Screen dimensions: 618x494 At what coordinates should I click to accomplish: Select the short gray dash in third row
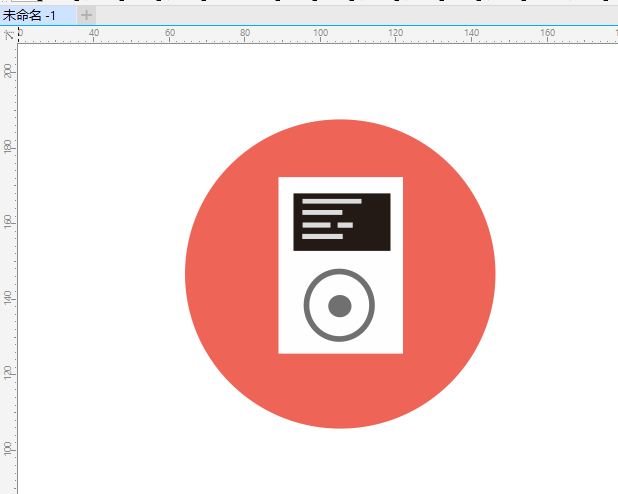pyautogui.click(x=345, y=225)
